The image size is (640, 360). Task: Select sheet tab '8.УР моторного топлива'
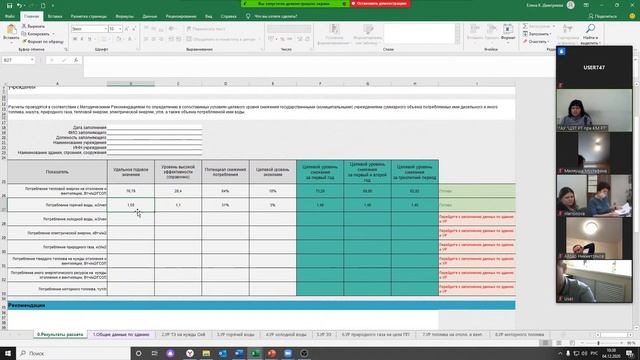click(x=519, y=334)
